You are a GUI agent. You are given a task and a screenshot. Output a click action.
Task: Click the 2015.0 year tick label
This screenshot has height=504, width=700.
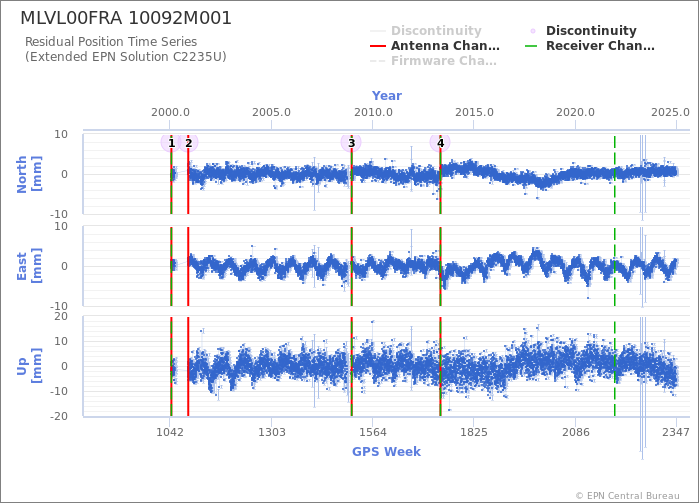tap(474, 112)
